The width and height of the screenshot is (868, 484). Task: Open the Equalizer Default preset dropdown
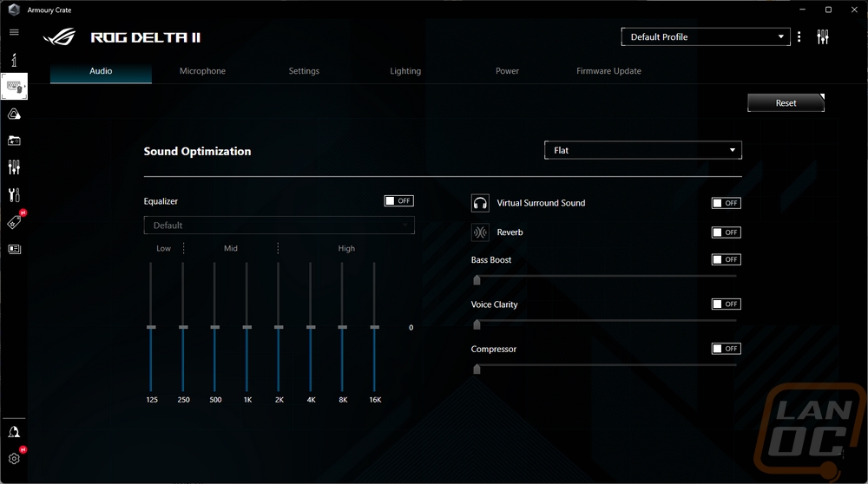pos(279,226)
